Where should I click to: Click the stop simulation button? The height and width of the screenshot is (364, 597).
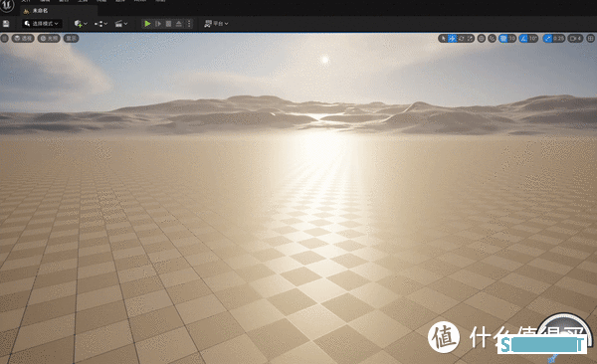[x=168, y=24]
